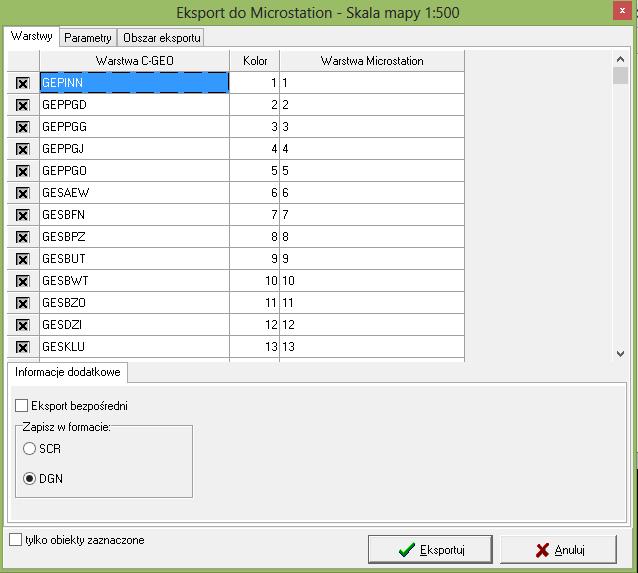Open the Obszar eksportu tab
The width and height of the screenshot is (638, 573).
pos(162,38)
